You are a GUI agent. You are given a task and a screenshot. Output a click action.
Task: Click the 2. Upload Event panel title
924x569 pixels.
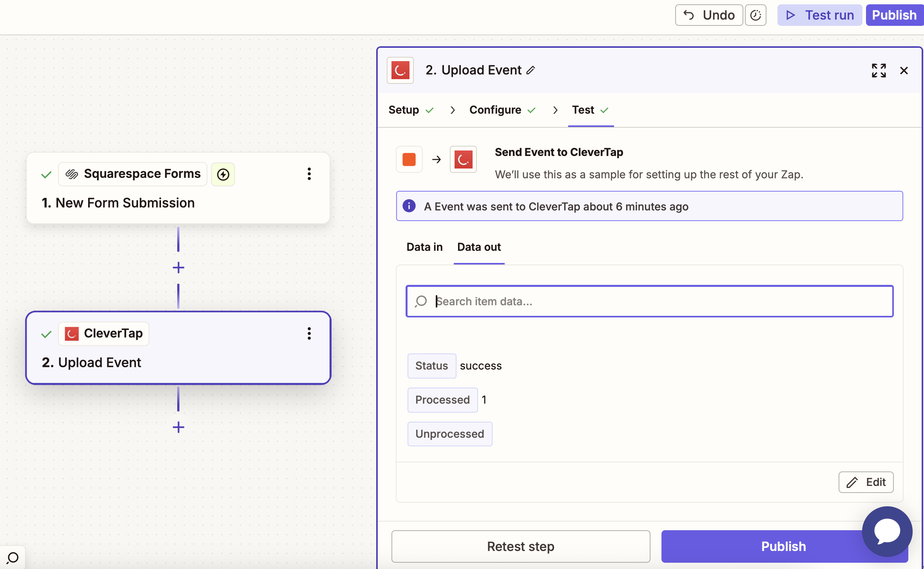pos(473,70)
